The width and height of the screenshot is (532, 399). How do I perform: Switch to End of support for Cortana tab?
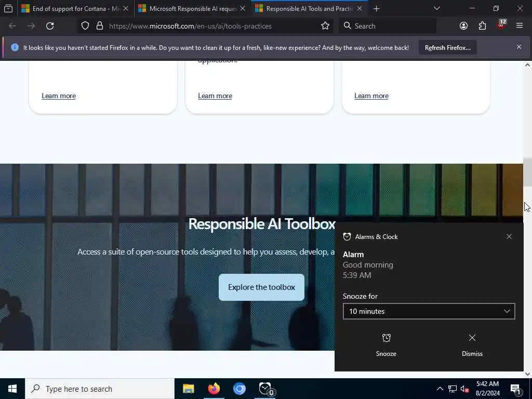pos(75,8)
